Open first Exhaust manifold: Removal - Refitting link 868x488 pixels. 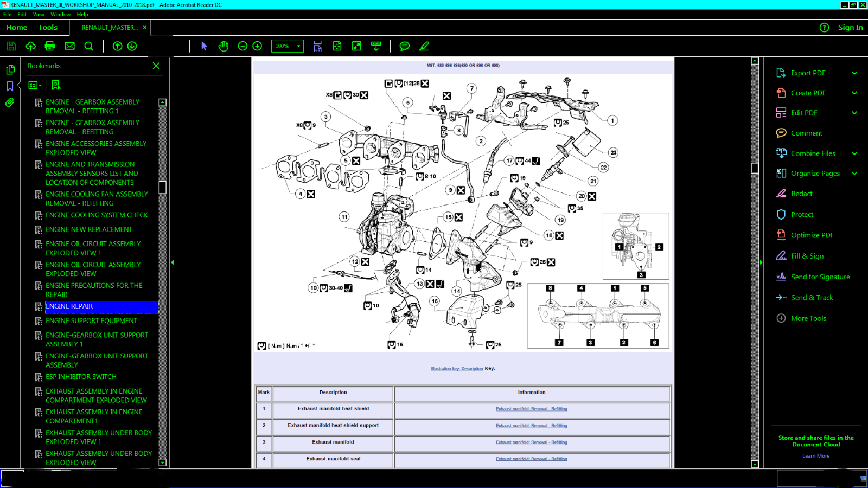click(532, 409)
